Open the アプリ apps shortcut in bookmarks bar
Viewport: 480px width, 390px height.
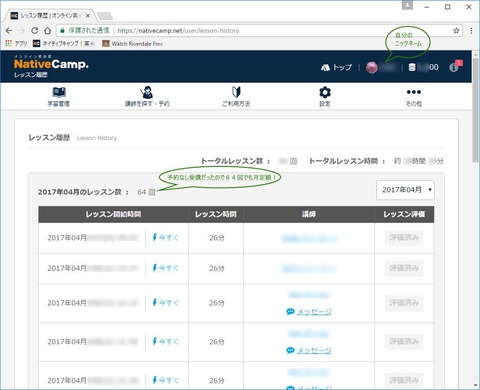point(16,43)
